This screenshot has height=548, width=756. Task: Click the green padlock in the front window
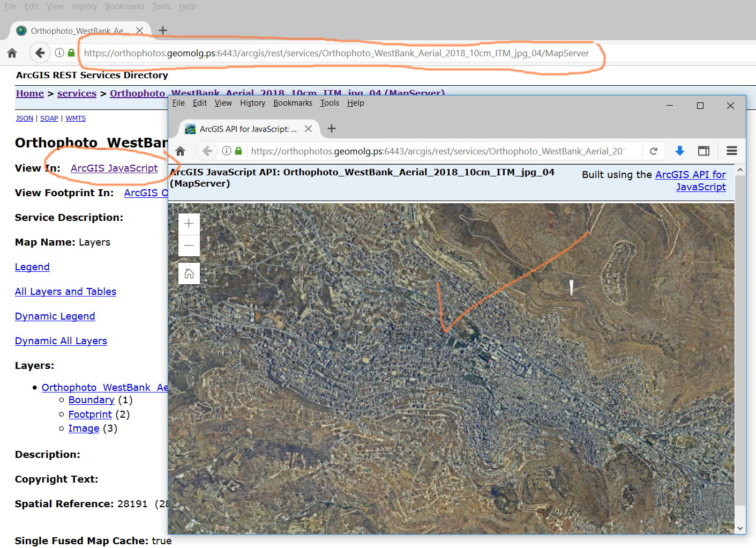238,151
